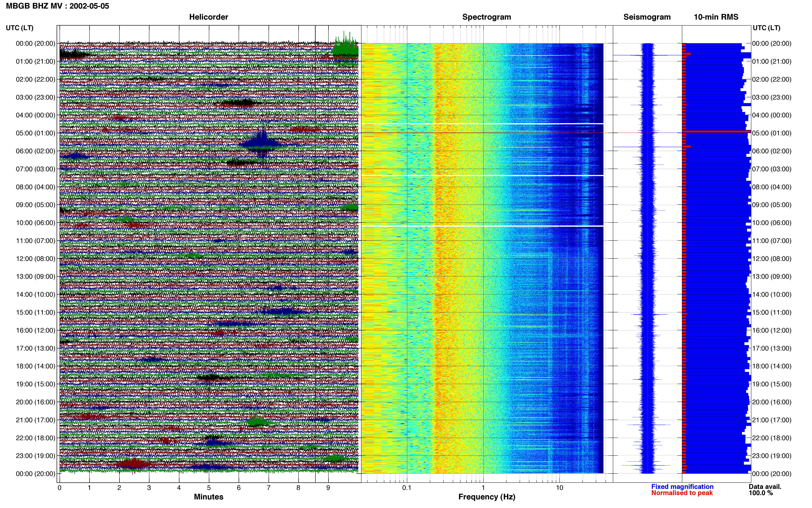Click the UTC (LT) label on the left axis
812x508 pixels.
[x=19, y=28]
